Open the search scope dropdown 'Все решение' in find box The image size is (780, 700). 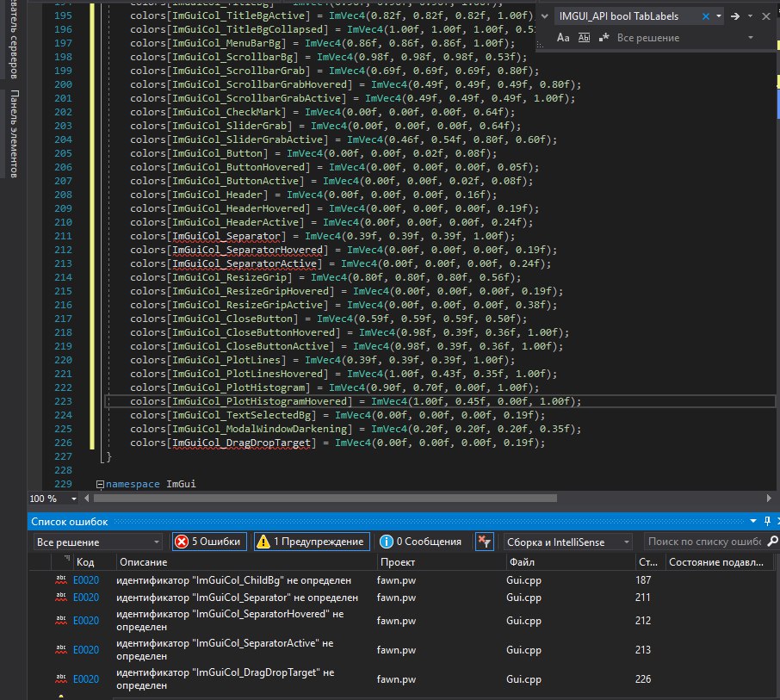[x=751, y=38]
